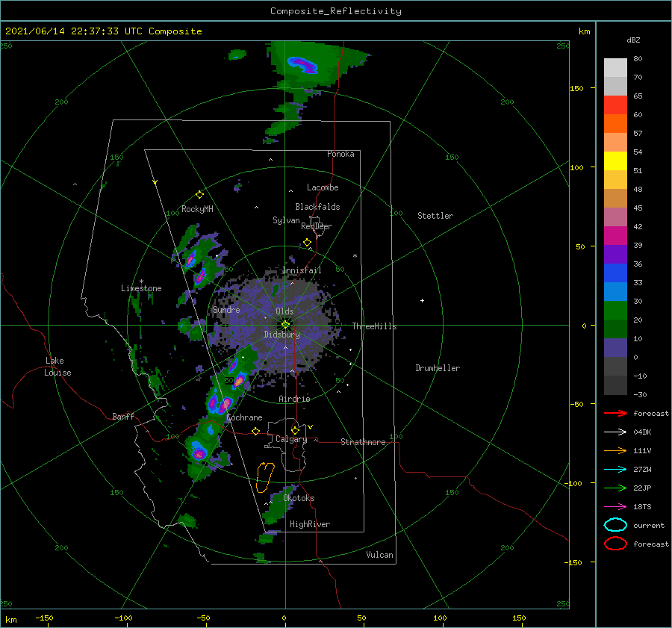Click the 2021/06/14 22:37:33 UTC timestamp
The height and width of the screenshot is (628, 672).
click(68, 31)
